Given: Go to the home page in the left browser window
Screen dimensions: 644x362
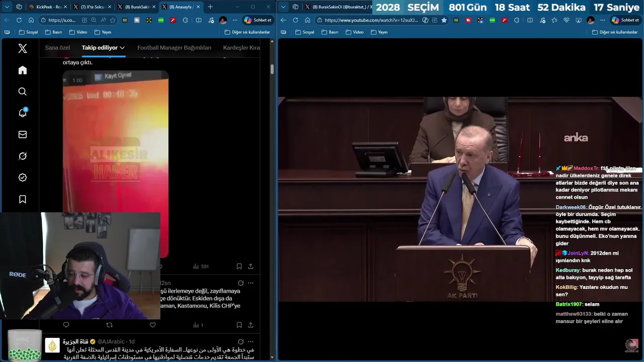Looking at the screenshot, I should pyautogui.click(x=31, y=20).
